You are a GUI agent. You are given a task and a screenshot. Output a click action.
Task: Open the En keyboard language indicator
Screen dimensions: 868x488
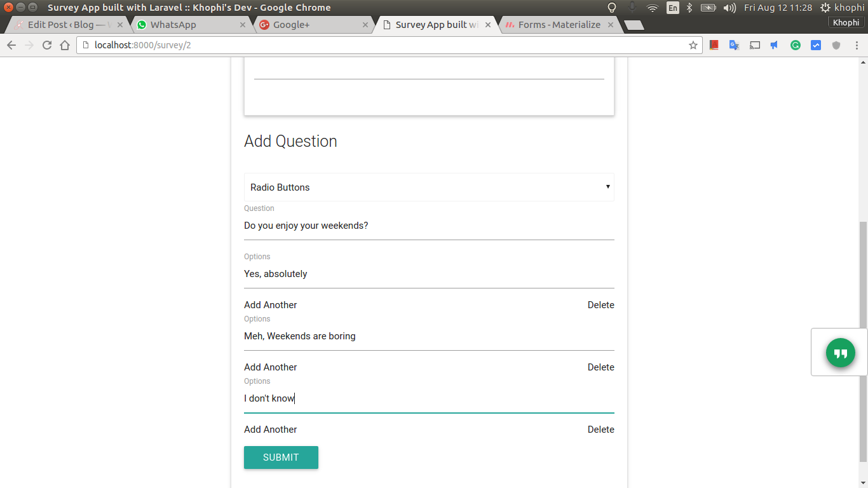coord(672,8)
